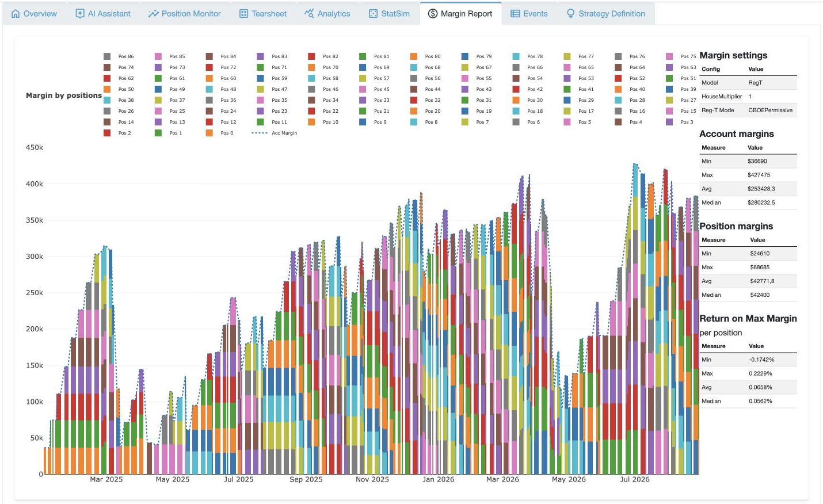Click the 450k y-axis label
Screen dimensions: 823x504
coord(35,147)
